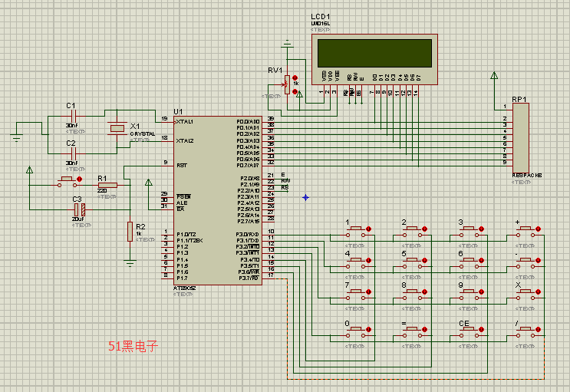Screen dimensions: 570x392
Task: Click the U1 reference label
Action: click(178, 112)
